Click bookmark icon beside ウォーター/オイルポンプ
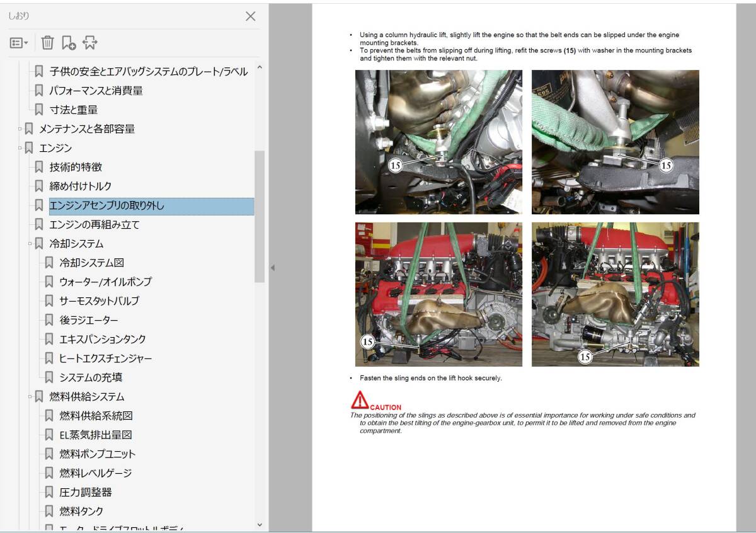This screenshot has width=756, height=533. click(x=49, y=282)
